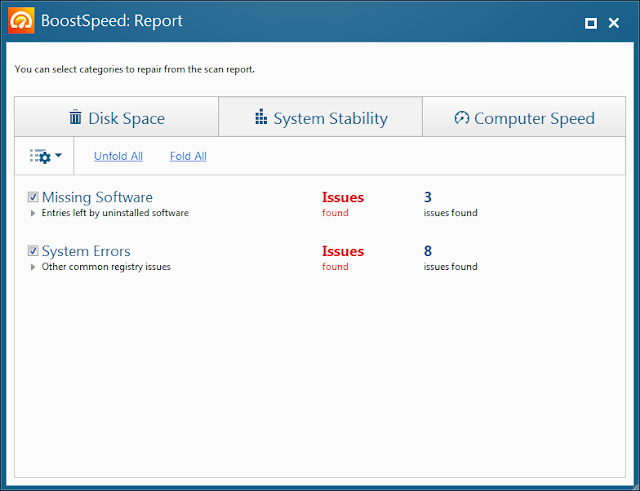The image size is (640, 491).
Task: Expand the System Errors details arrow
Action: point(33,267)
